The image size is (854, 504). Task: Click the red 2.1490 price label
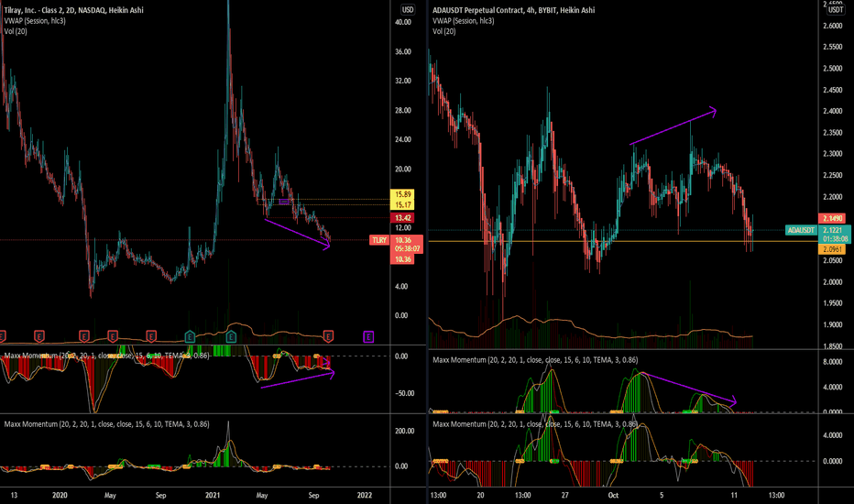tap(832, 218)
